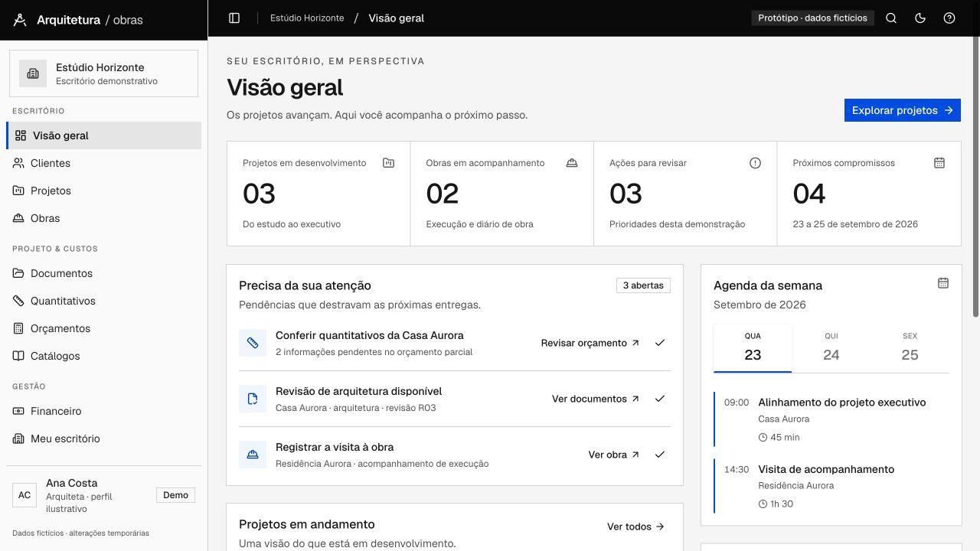Open Financeiro in sidebar
The image size is (980, 551).
tap(103, 411)
